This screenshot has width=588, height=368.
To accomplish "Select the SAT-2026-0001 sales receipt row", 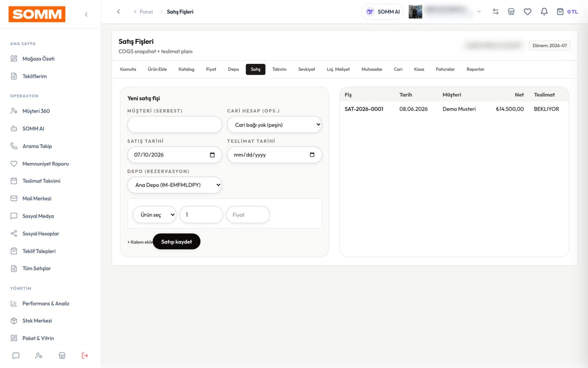I will (x=454, y=109).
